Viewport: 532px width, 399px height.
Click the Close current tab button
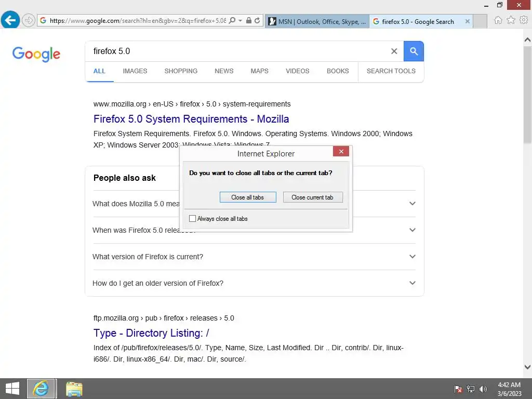coord(312,197)
